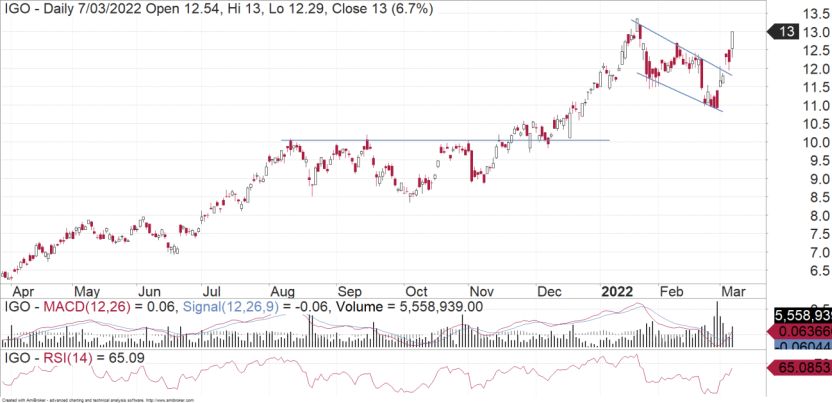Click the 6.5 price axis label
This screenshot has width=832, height=403.
[820, 271]
